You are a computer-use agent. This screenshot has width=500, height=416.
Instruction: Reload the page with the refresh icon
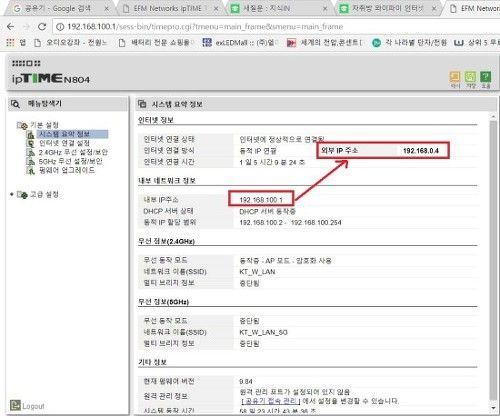click(x=42, y=27)
